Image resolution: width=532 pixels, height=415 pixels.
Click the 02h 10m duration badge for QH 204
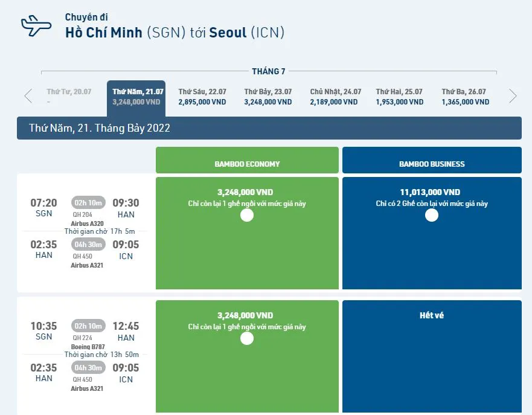(88, 202)
